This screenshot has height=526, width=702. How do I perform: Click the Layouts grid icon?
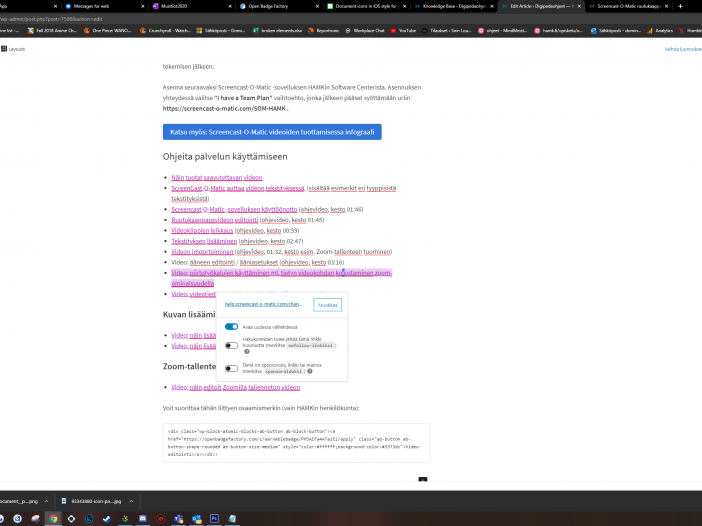pyautogui.click(x=4, y=49)
